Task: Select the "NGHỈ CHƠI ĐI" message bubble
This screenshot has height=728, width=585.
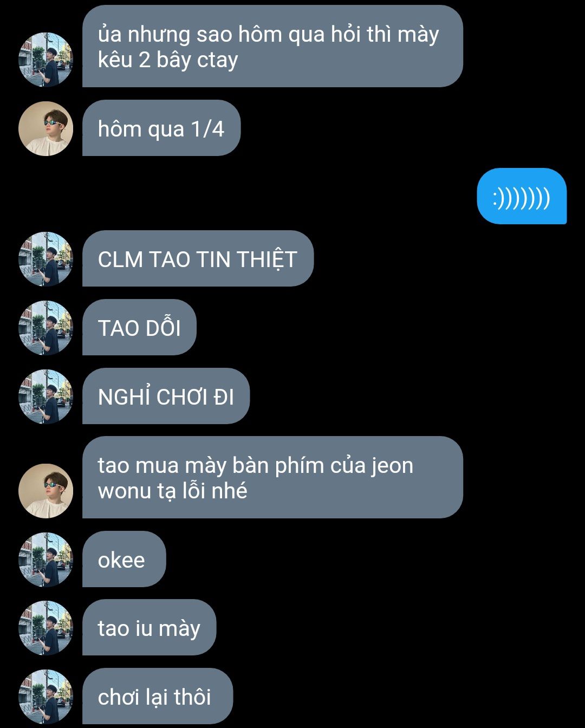Action: (166, 396)
